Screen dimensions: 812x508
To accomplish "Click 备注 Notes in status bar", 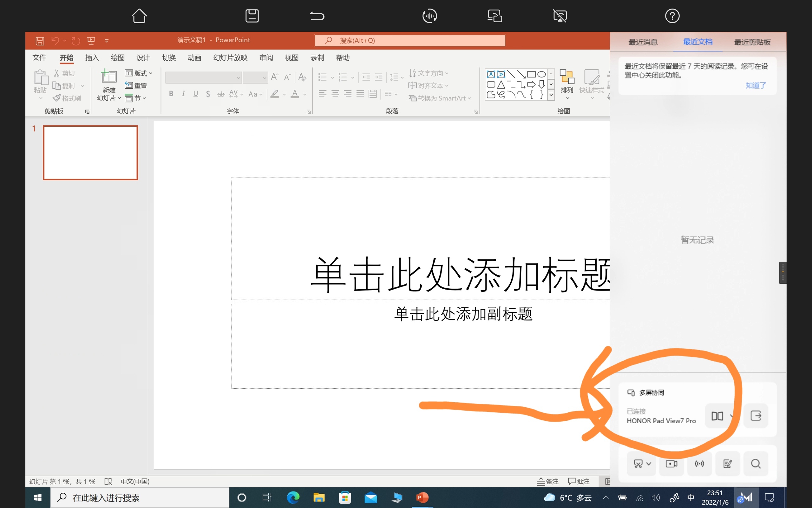I will pyautogui.click(x=547, y=481).
